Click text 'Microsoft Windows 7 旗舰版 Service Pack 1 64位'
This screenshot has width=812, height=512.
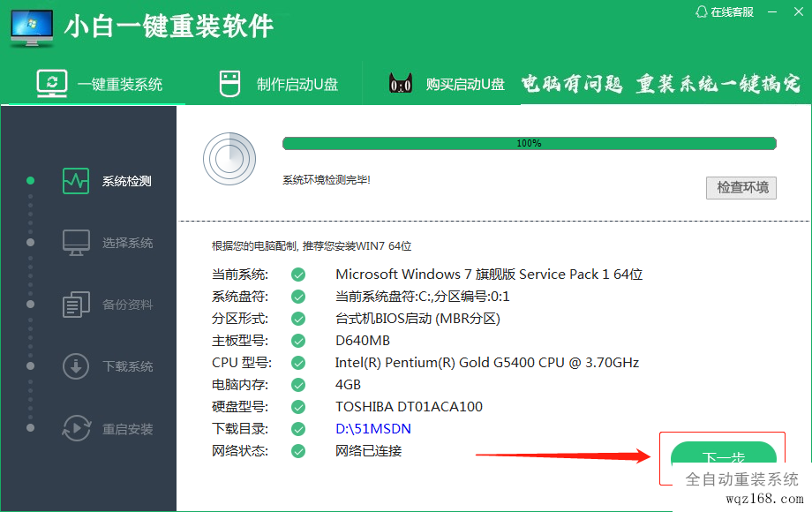(x=489, y=275)
